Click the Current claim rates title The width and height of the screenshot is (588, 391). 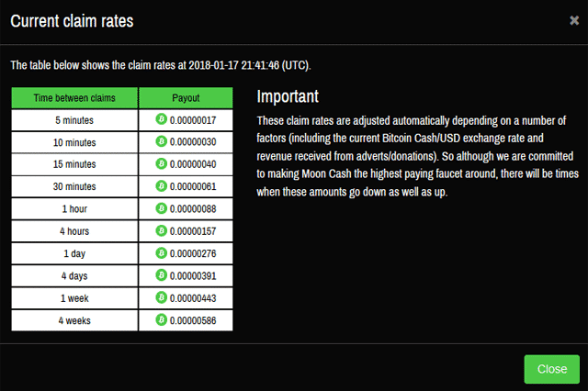tap(72, 21)
